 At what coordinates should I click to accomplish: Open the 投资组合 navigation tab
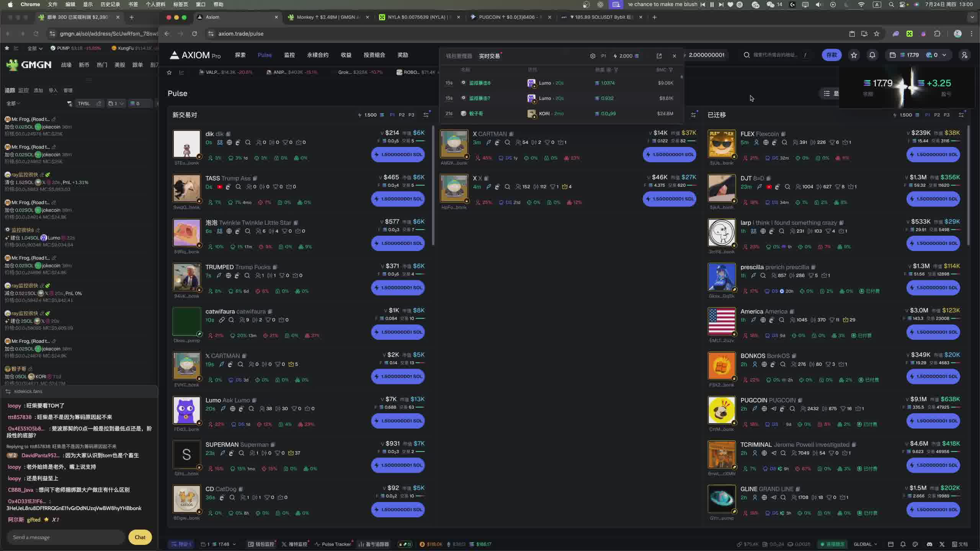tap(374, 55)
